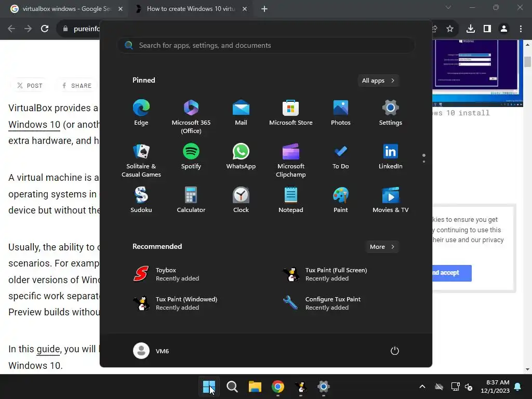Open Tux Paint taskbar icon
The height and width of the screenshot is (399, 532).
(301, 387)
